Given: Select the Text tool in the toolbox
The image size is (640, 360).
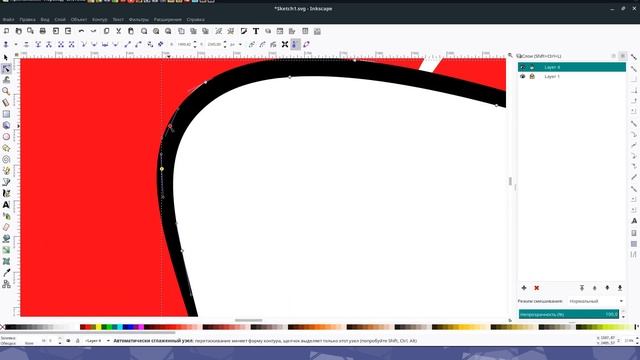Looking at the screenshot, I should pyautogui.click(x=6, y=204).
